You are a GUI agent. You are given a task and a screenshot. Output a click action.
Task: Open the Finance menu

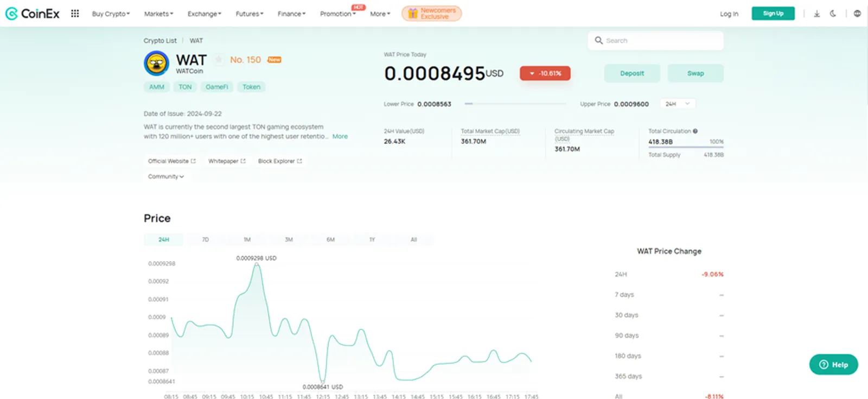pyautogui.click(x=291, y=14)
